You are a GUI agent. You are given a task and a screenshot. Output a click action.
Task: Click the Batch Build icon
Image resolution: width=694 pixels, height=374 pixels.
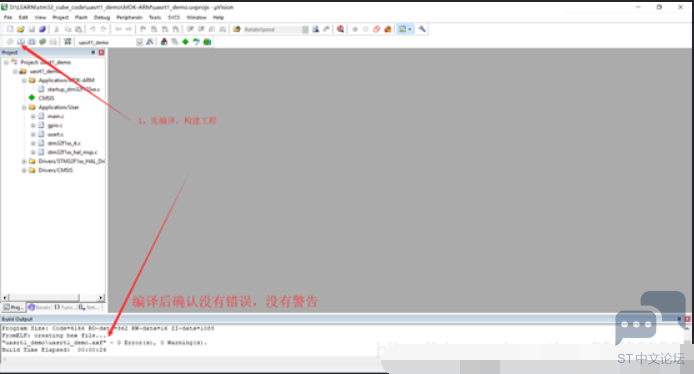tap(42, 42)
